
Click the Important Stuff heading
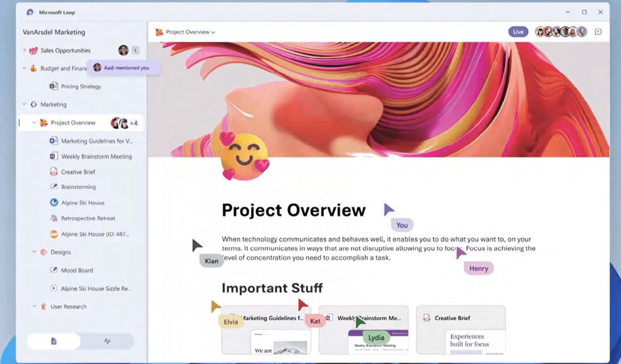[x=272, y=288]
